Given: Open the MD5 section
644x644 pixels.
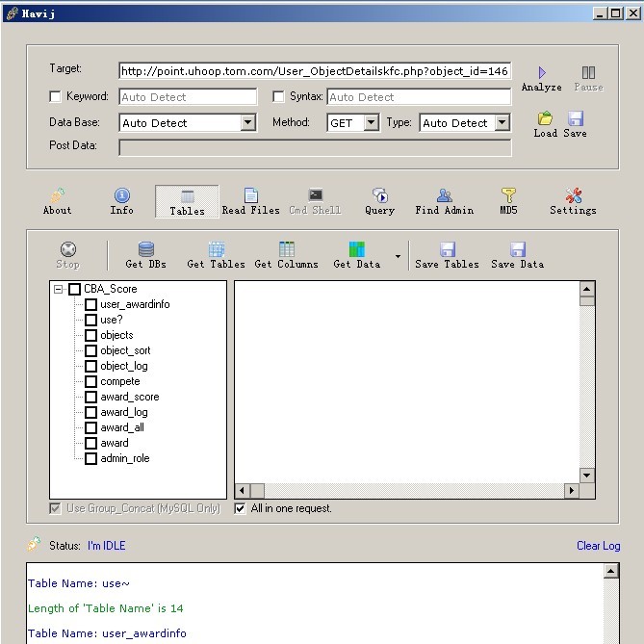Looking at the screenshot, I should click(x=508, y=201).
